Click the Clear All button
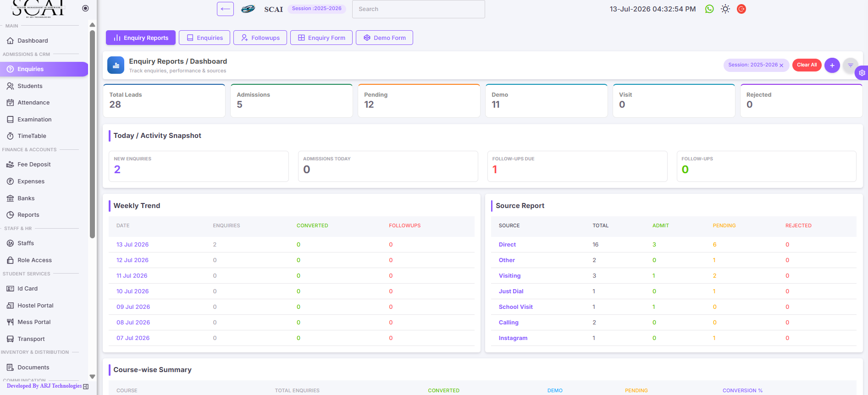The height and width of the screenshot is (395, 868). pos(807,65)
